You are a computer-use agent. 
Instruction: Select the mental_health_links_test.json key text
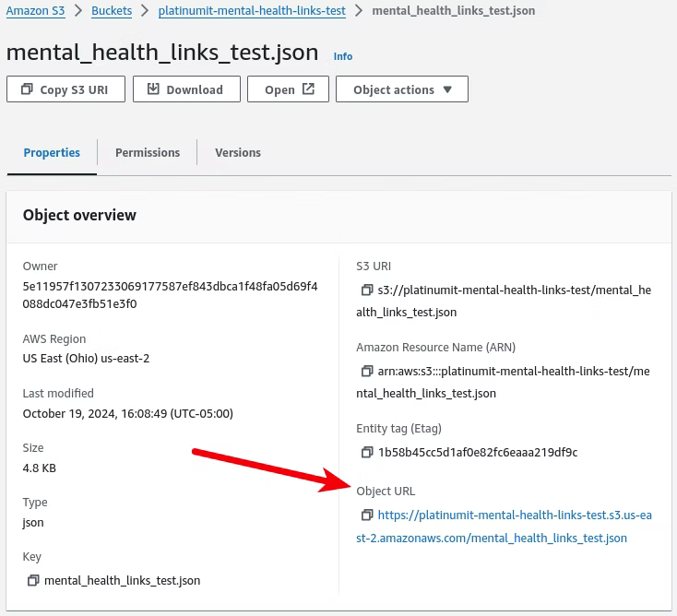pos(122,580)
